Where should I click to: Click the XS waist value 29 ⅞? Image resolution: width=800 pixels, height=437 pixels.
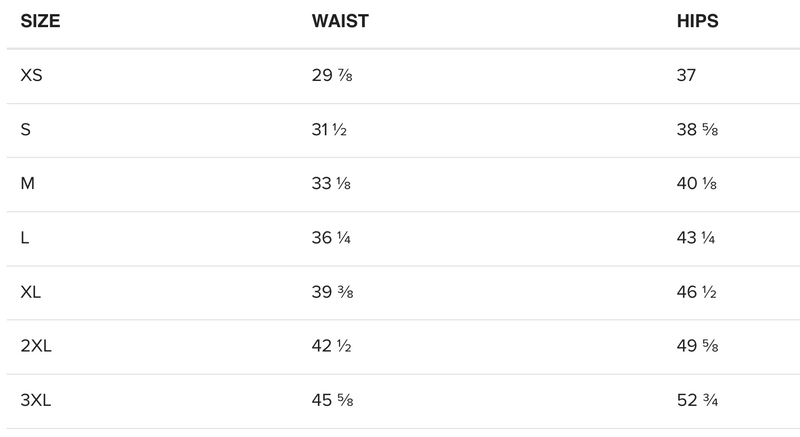(331, 76)
